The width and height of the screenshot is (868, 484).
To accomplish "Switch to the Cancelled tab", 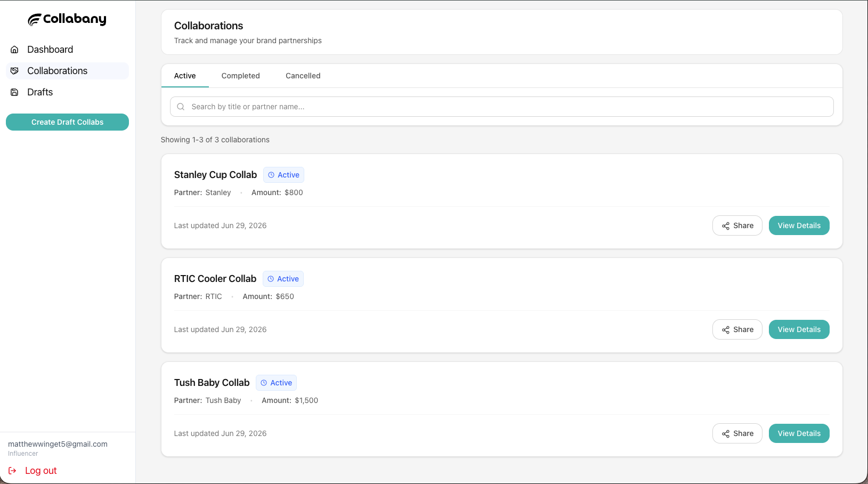I will [x=303, y=76].
